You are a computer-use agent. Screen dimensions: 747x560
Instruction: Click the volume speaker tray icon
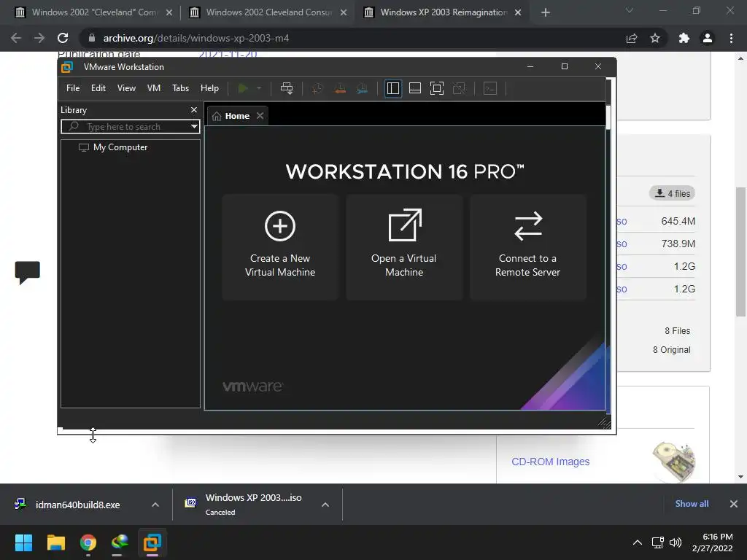click(676, 542)
